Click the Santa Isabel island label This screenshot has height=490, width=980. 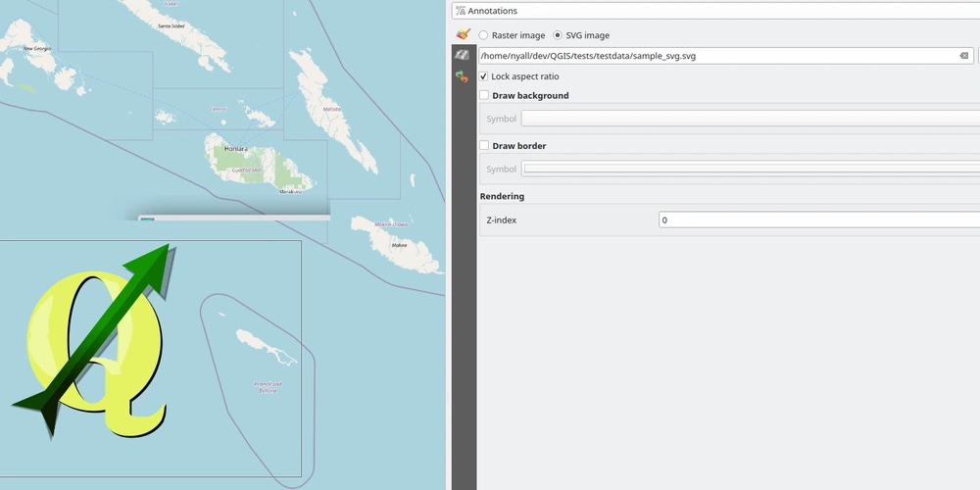(x=171, y=26)
